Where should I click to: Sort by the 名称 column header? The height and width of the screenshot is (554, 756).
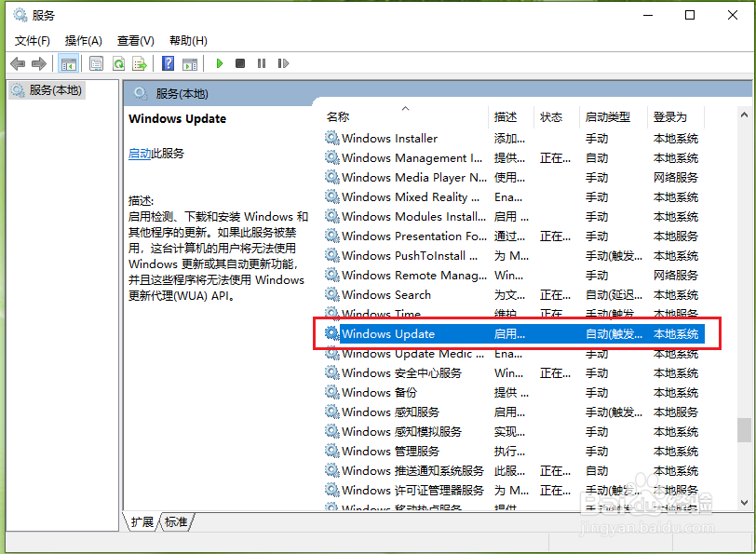406,116
